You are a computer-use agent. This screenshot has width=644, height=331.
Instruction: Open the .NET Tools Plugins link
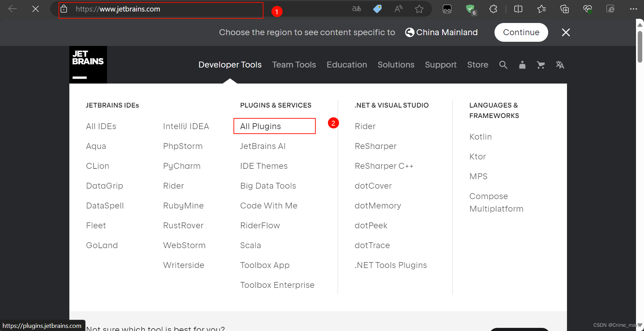click(x=391, y=265)
